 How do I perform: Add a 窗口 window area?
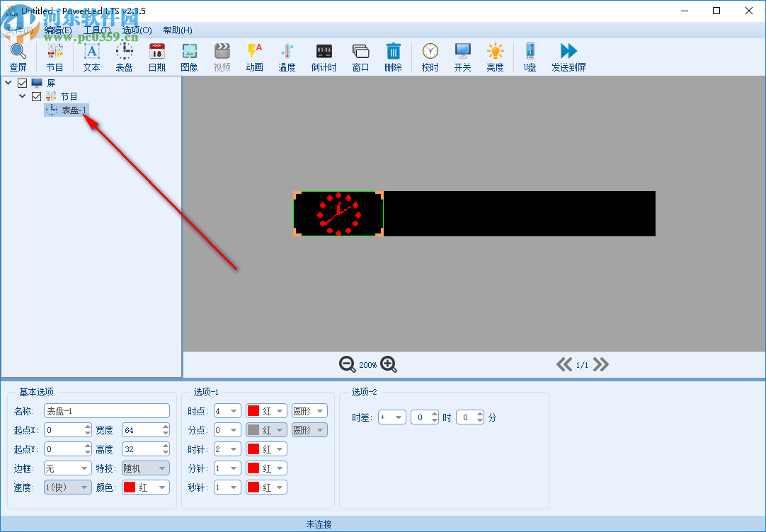(360, 57)
